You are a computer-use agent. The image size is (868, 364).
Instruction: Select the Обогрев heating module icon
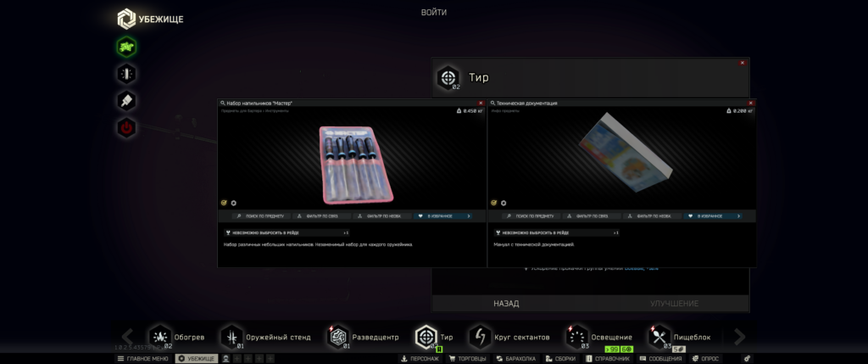[x=161, y=337]
